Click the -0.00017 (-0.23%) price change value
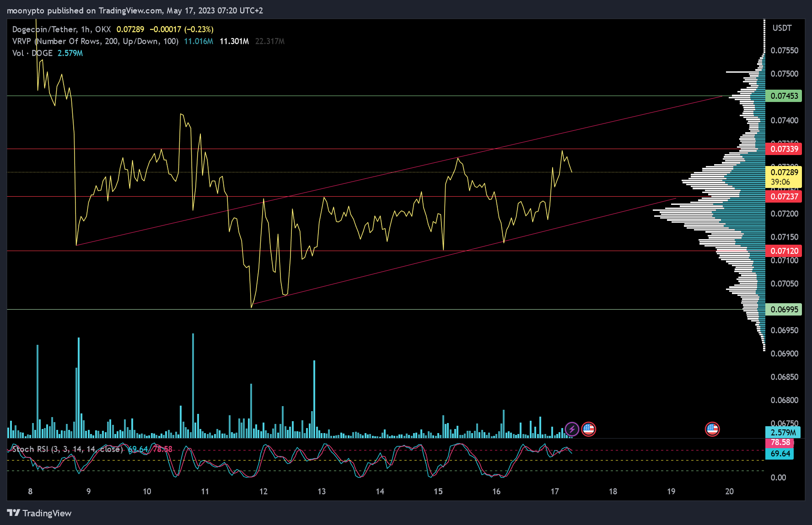 182,29
